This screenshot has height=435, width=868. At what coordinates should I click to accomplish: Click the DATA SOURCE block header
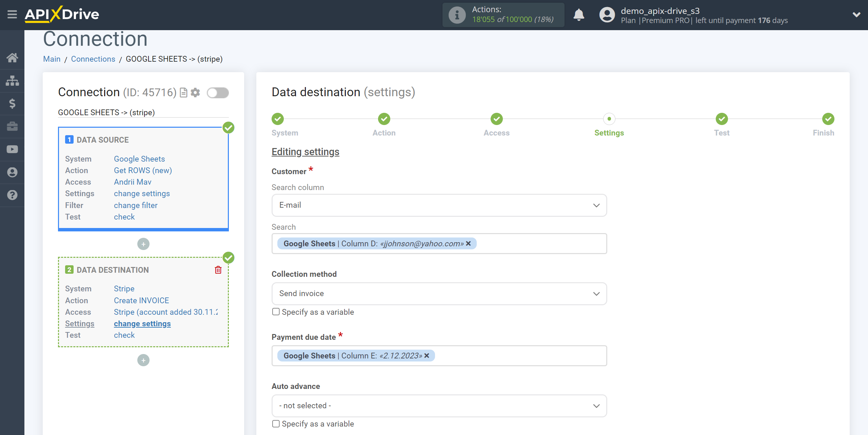[x=102, y=140]
